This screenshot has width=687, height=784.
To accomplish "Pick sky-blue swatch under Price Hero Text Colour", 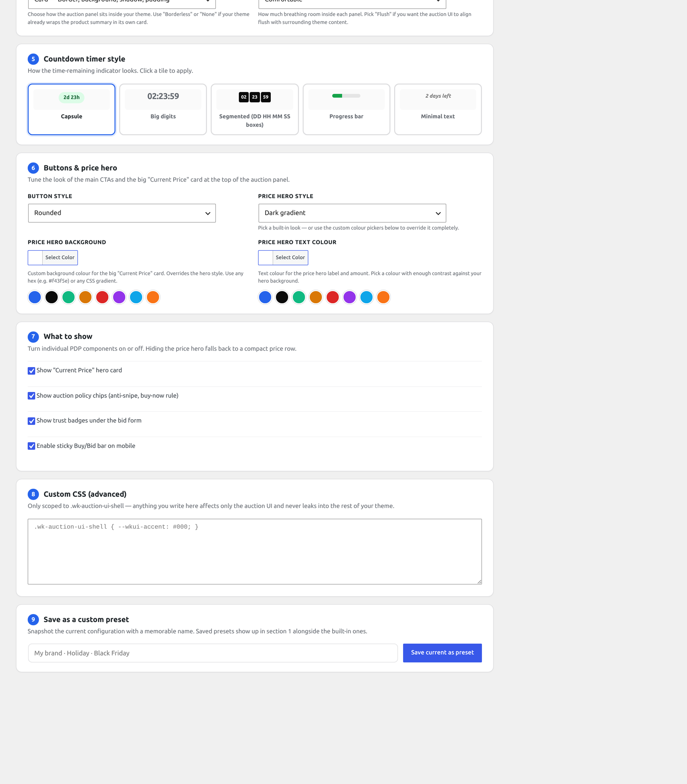I will pos(366,297).
